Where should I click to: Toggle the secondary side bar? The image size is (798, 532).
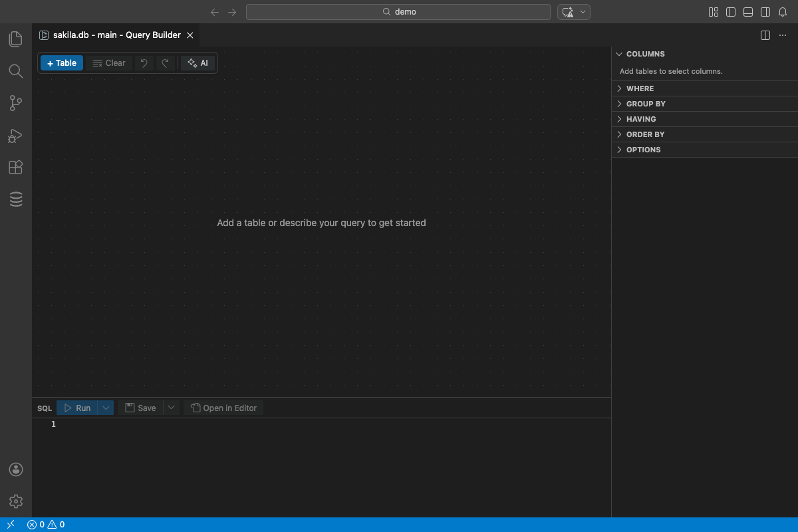click(x=765, y=11)
